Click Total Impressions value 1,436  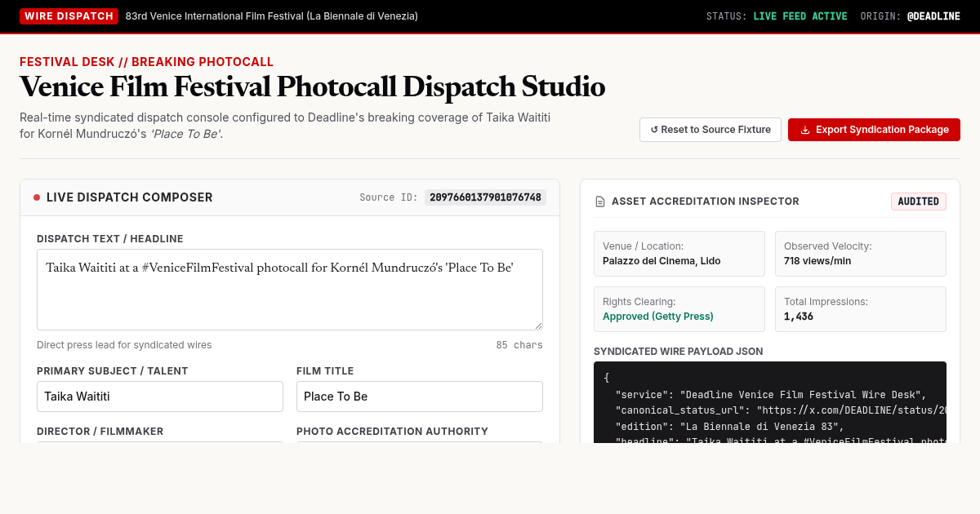point(799,317)
